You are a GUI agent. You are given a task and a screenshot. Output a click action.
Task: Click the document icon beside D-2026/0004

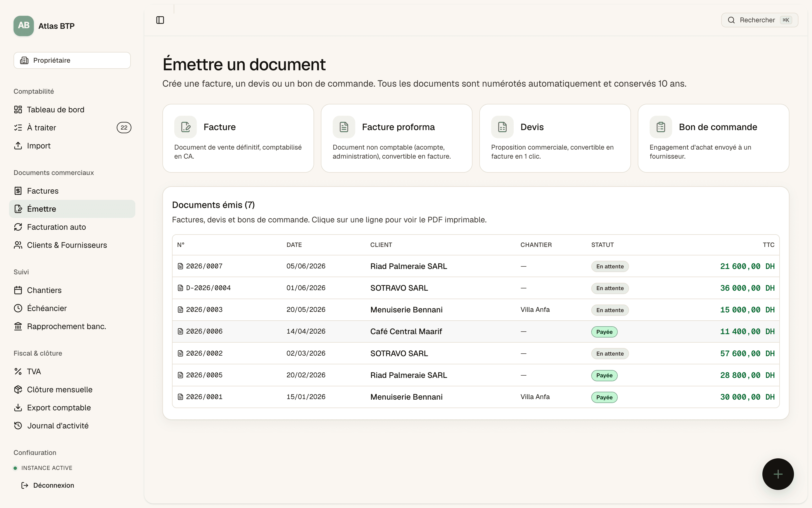[x=180, y=288]
